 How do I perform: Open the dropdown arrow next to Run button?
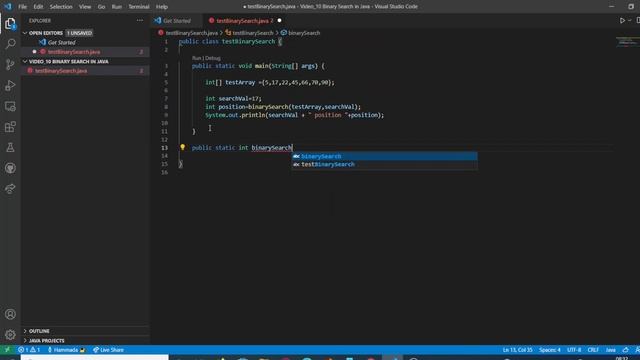[629, 20]
